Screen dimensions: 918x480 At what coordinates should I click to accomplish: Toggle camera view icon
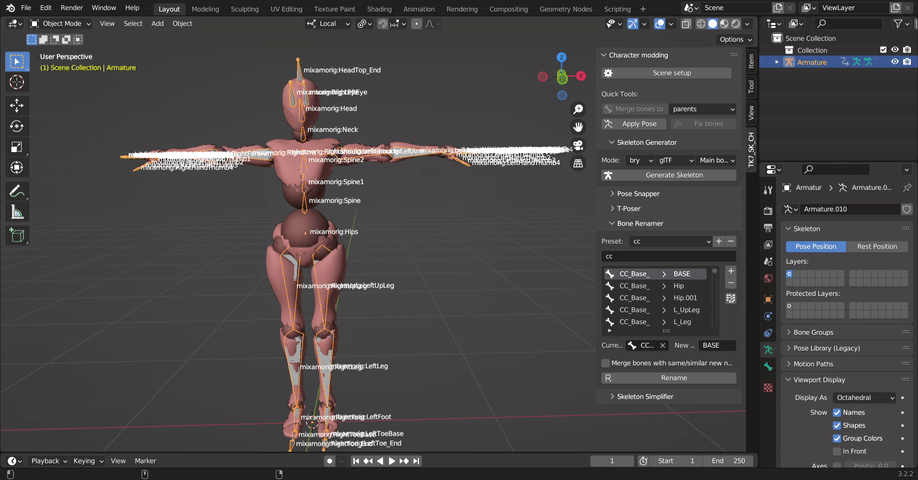point(578,145)
